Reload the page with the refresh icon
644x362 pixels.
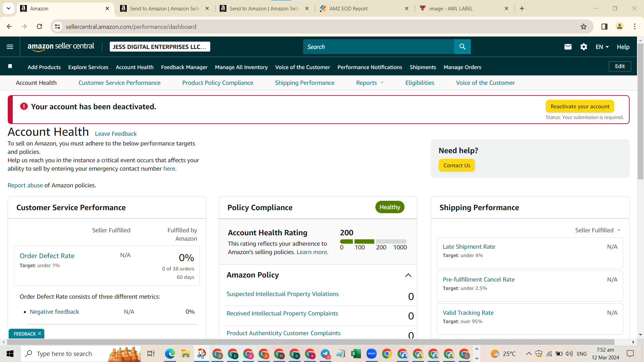click(40, 26)
